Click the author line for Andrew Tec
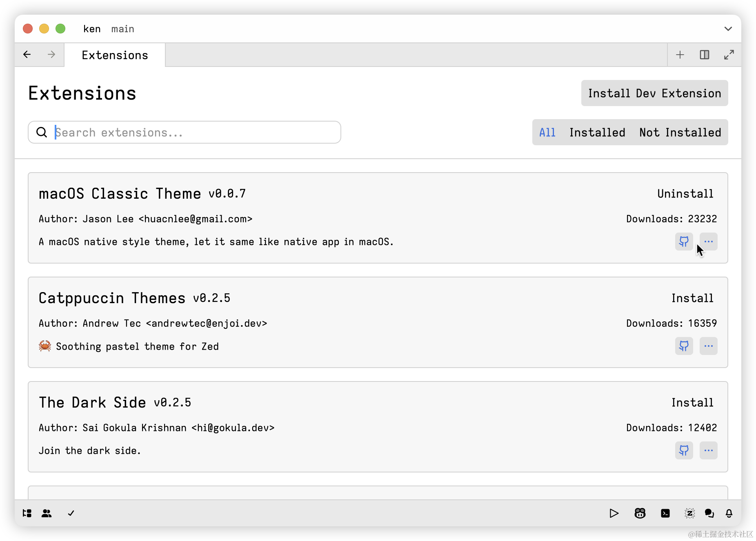Viewport: 756px width, 541px height. [x=153, y=323]
